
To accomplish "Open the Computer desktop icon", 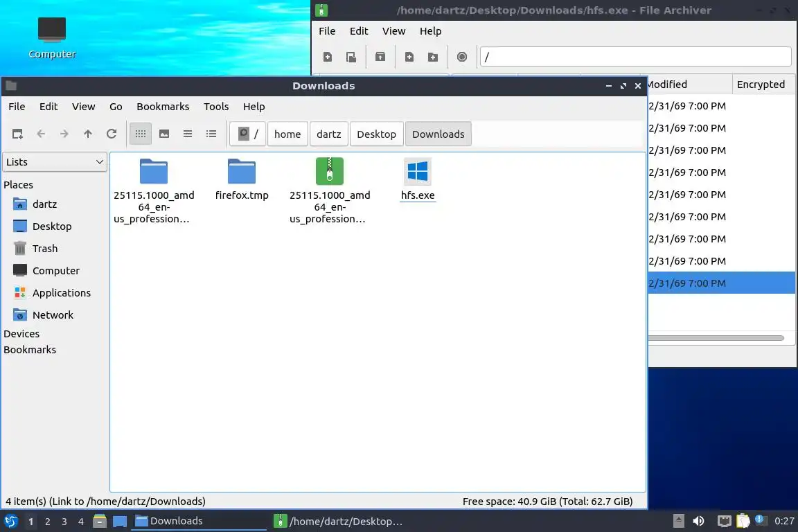I will tap(52, 37).
